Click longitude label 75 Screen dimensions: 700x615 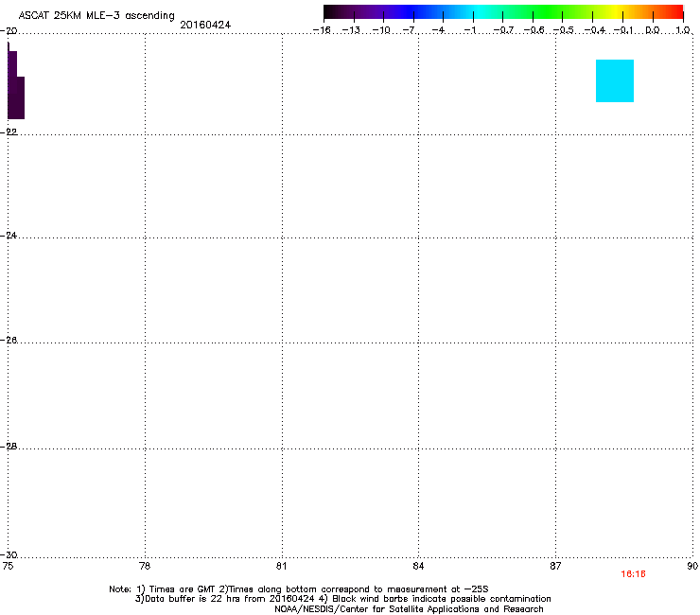tap(8, 567)
